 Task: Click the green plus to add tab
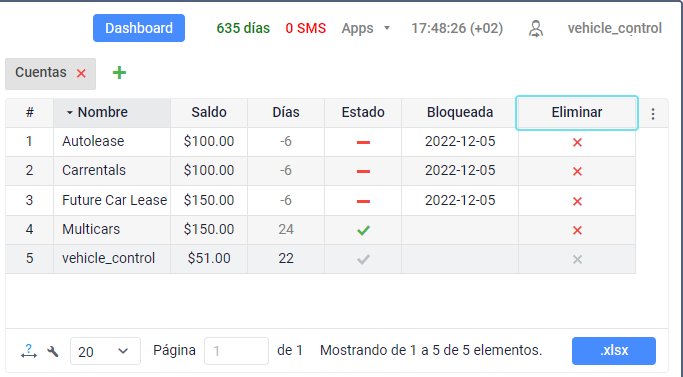pos(119,72)
